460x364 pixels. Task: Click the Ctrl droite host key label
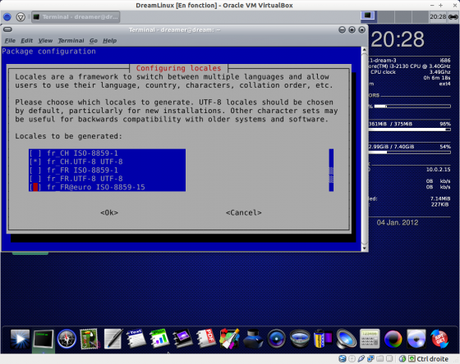click(432, 359)
